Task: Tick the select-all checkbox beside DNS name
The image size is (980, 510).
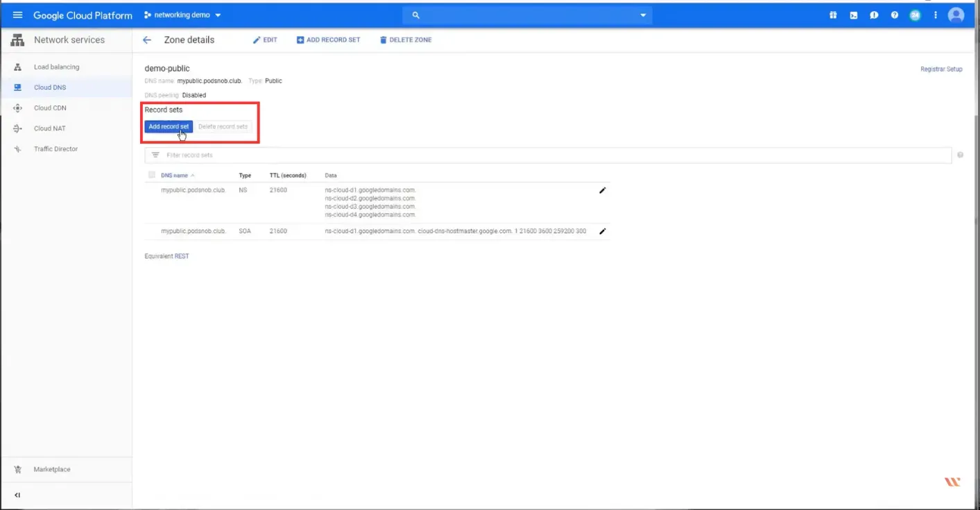Action: click(x=152, y=175)
